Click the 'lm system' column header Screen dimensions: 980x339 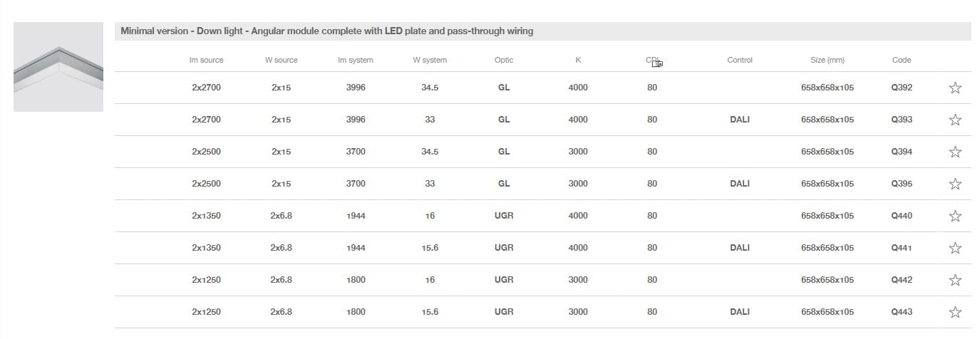coord(355,61)
